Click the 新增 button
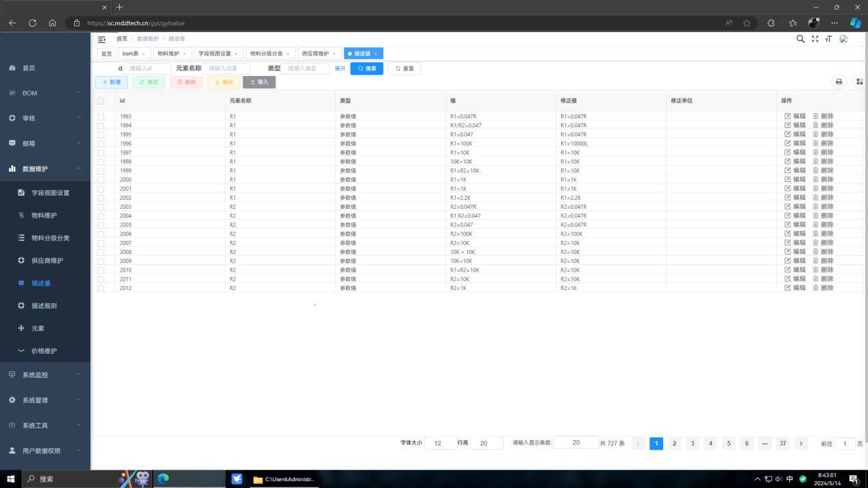 pos(111,82)
